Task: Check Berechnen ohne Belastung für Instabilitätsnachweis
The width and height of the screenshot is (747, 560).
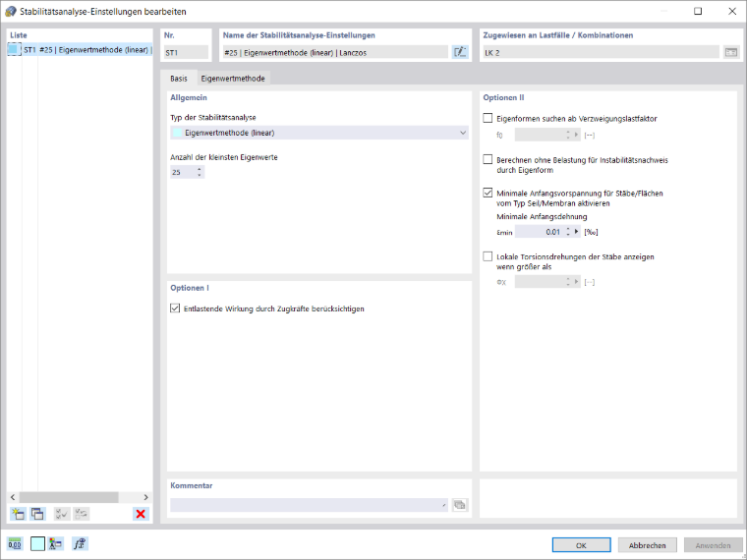Action: (488, 159)
